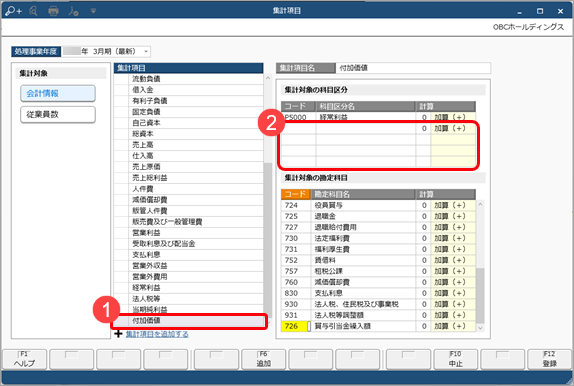Click the highlighted 726 code cell

pyautogui.click(x=296, y=326)
